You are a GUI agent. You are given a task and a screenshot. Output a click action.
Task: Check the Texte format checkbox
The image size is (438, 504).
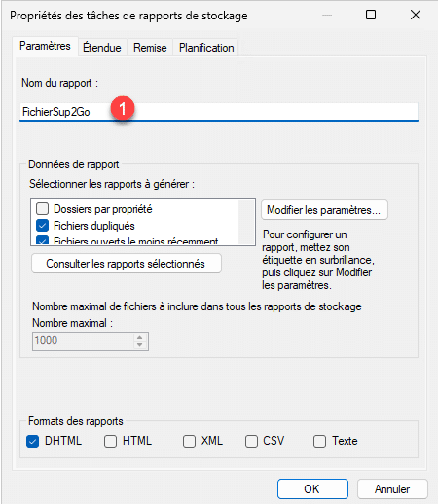[x=319, y=441]
